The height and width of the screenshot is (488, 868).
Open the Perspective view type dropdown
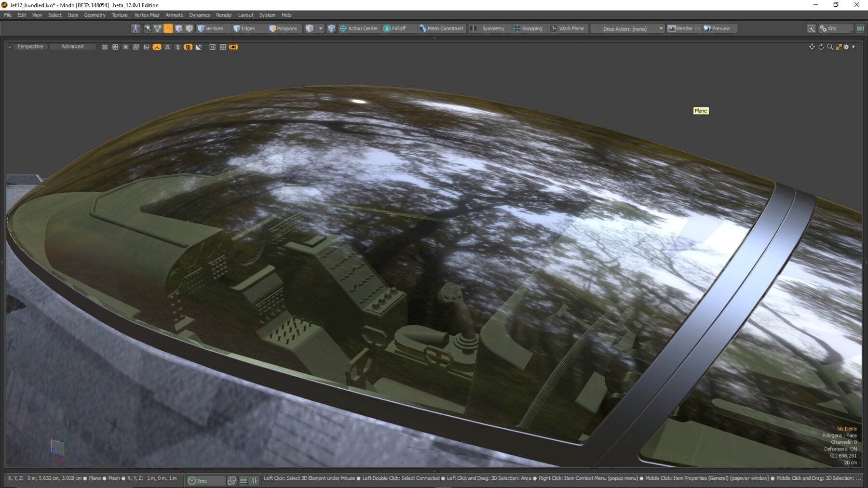pyautogui.click(x=30, y=47)
